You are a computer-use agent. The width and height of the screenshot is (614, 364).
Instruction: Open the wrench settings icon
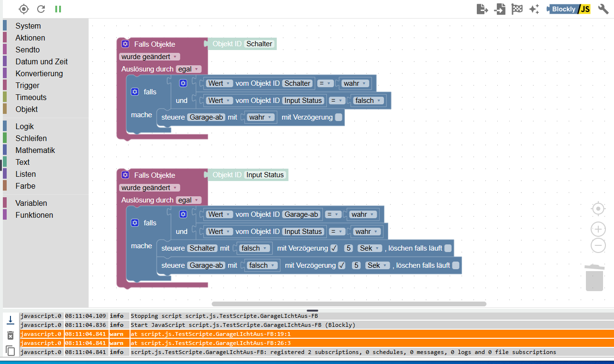pos(603,9)
